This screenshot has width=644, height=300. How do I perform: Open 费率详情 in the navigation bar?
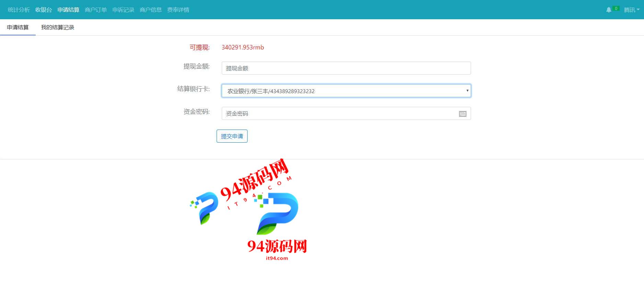178,10
